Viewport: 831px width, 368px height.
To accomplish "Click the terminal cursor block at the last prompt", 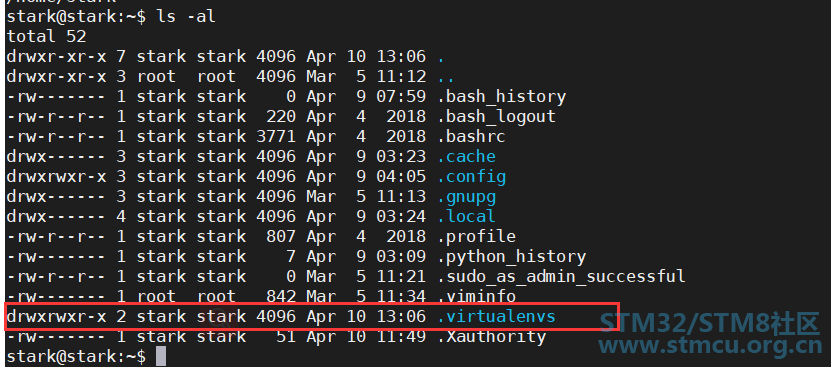I will coord(161,356).
